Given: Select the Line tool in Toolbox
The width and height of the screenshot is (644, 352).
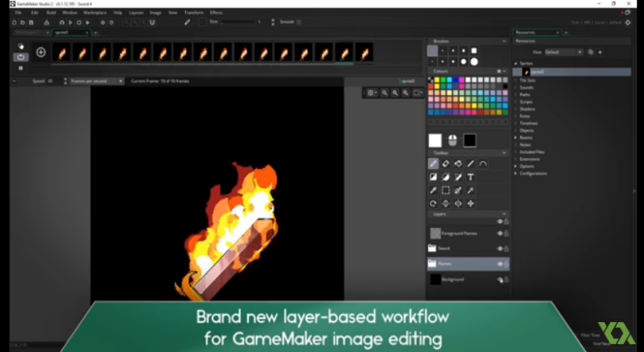Looking at the screenshot, I should (x=471, y=164).
